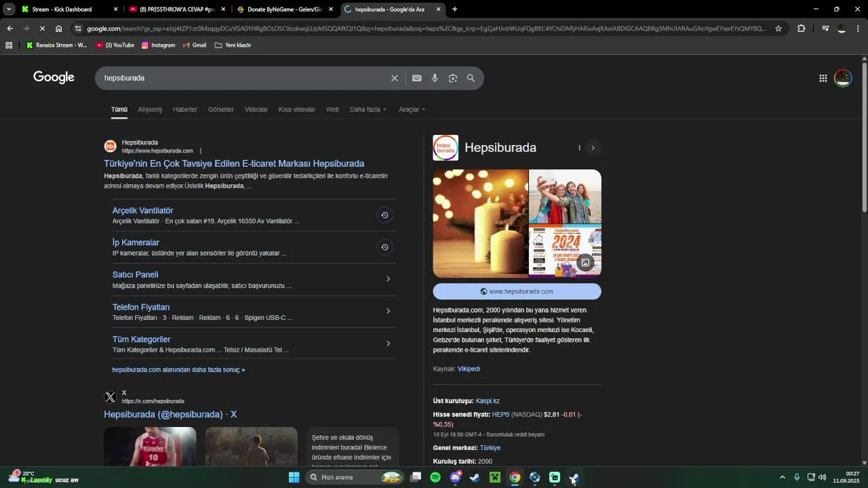Open the HEPS stock ticker link
This screenshot has height=488, width=868.
(x=500, y=414)
